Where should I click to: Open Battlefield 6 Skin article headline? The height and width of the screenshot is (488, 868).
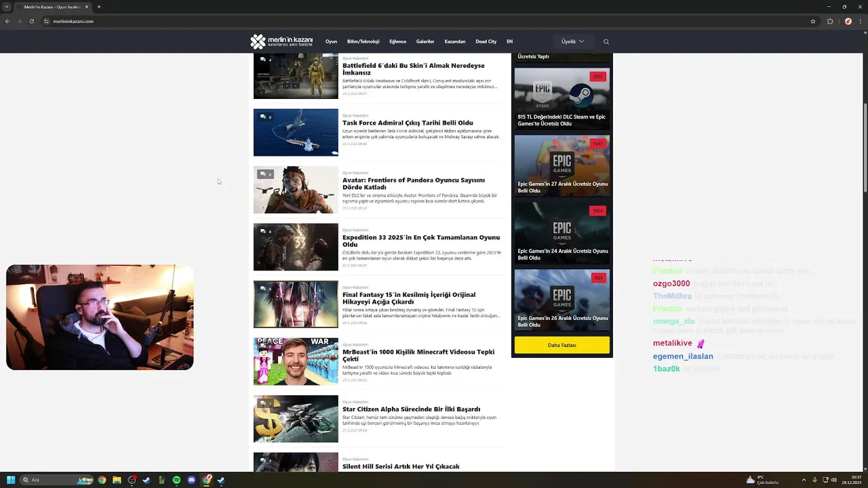point(414,69)
